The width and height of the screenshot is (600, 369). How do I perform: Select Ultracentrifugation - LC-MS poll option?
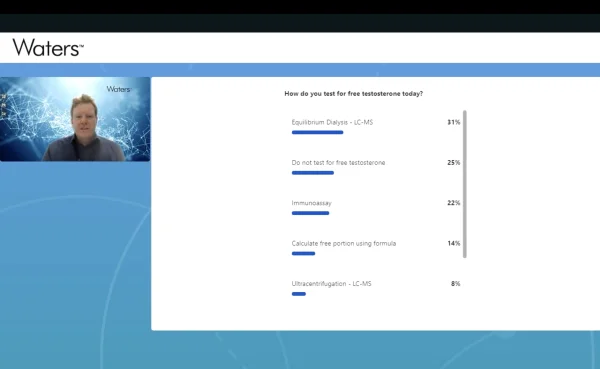click(331, 284)
